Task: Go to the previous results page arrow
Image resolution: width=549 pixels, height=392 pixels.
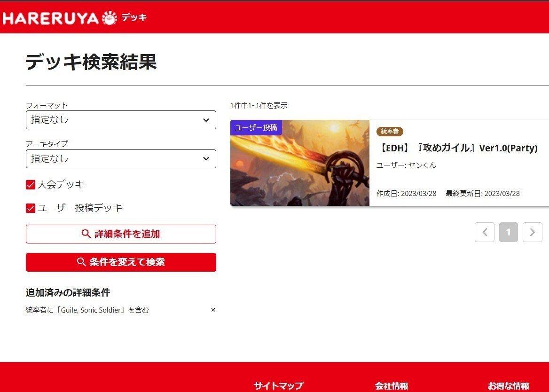Action: point(485,232)
